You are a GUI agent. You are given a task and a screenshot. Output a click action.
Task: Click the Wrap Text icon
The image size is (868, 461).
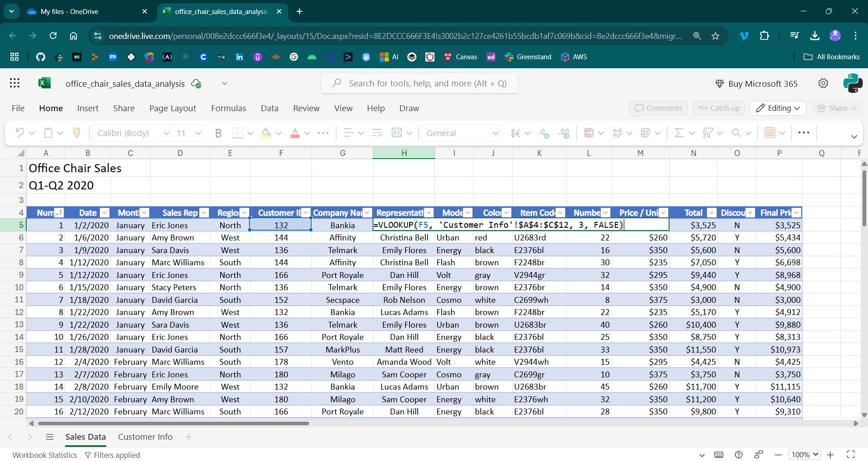pos(377,133)
